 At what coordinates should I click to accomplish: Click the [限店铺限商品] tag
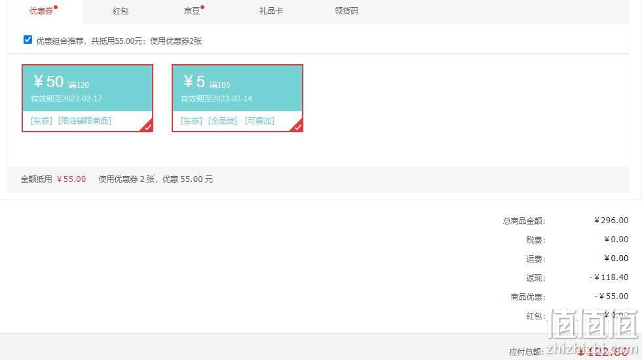click(85, 120)
